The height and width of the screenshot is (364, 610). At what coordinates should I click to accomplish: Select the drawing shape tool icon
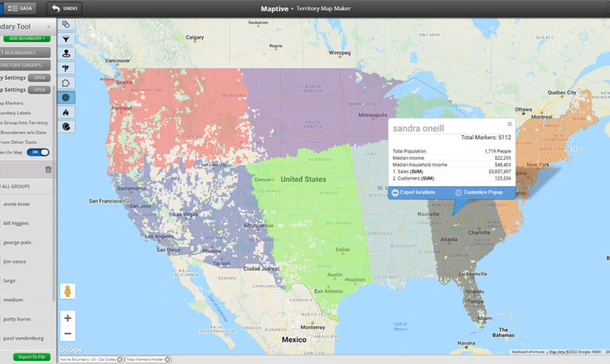pos(66,83)
